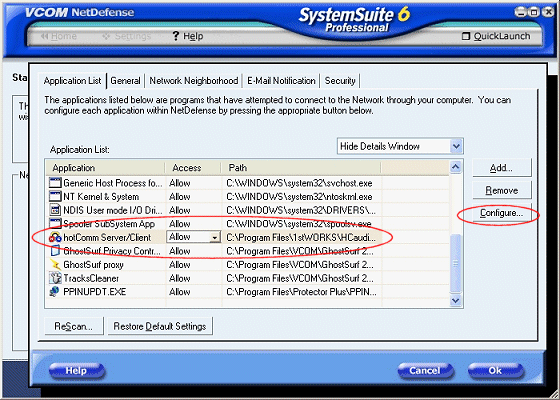Click the TracksCleaner icon
560x400 pixels.
(55, 278)
